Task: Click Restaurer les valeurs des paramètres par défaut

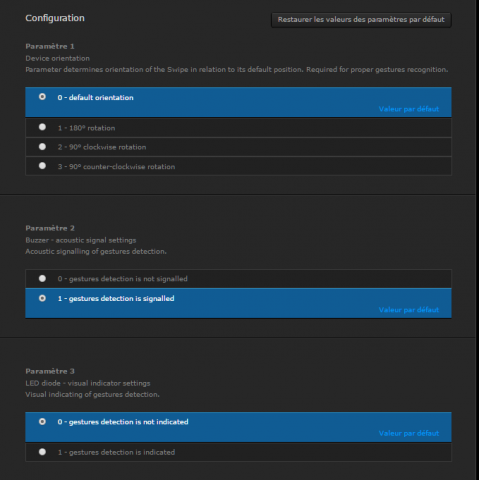Action: pyautogui.click(x=361, y=20)
